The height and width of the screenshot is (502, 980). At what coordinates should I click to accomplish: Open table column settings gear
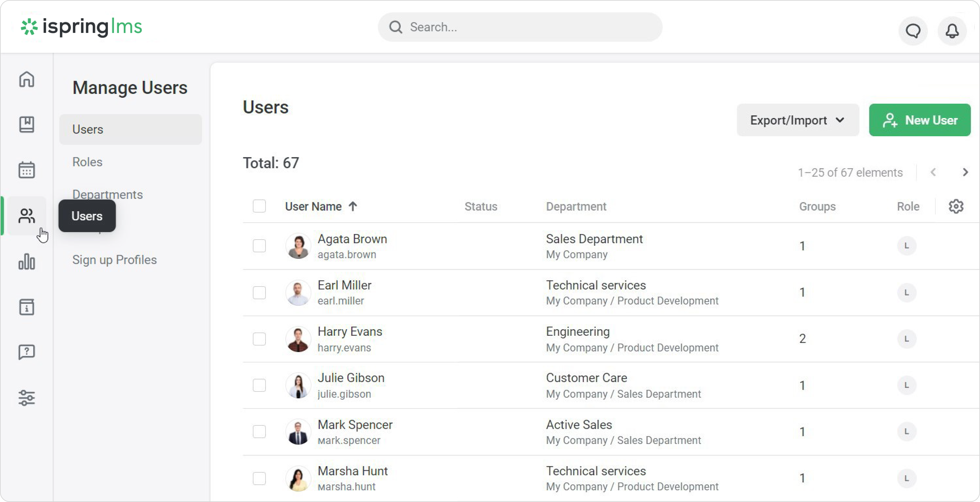(x=956, y=206)
